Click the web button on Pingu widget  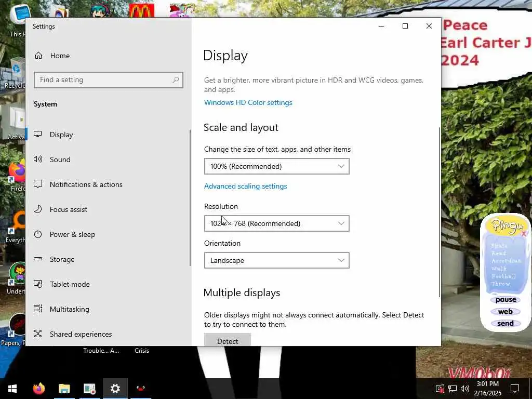pos(505,312)
